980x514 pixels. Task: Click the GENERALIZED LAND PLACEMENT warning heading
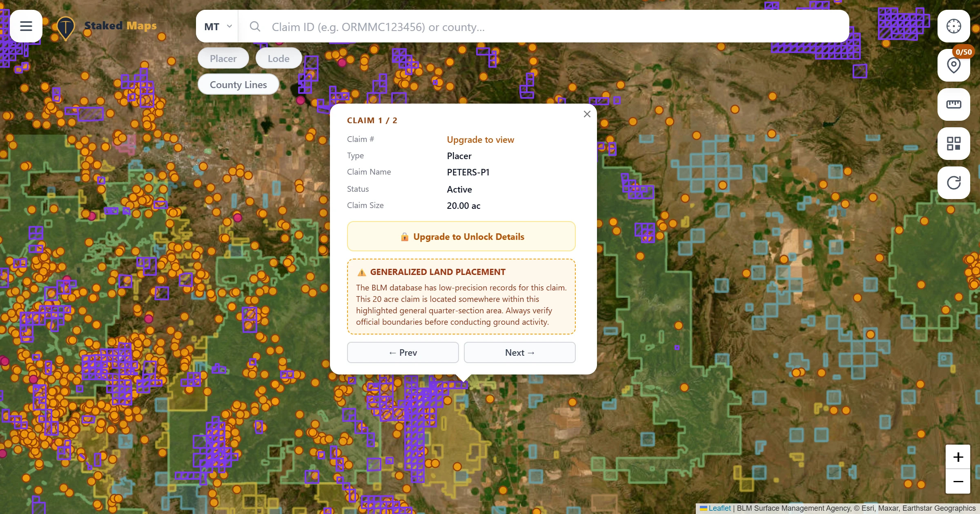point(438,272)
